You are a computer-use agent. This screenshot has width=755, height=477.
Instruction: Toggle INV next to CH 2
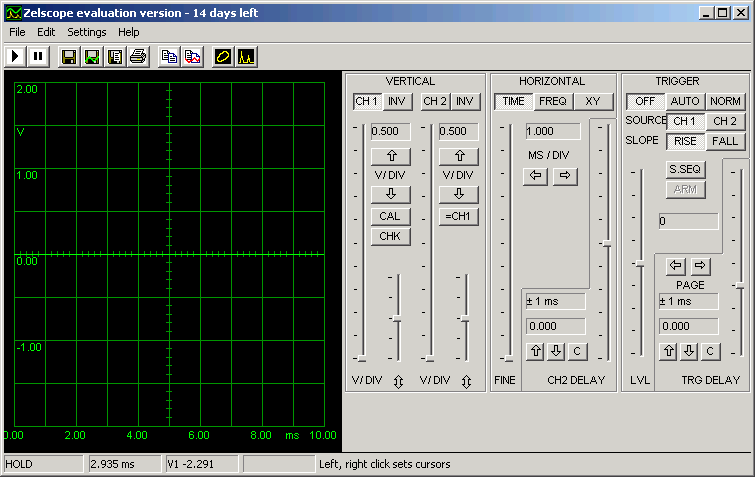[465, 102]
